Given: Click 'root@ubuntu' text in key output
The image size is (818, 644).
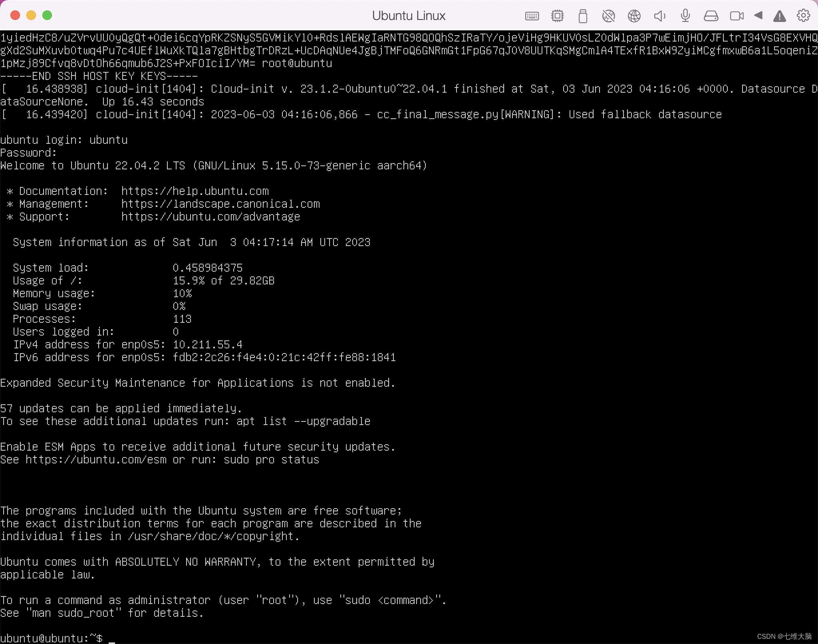Looking at the screenshot, I should (297, 63).
